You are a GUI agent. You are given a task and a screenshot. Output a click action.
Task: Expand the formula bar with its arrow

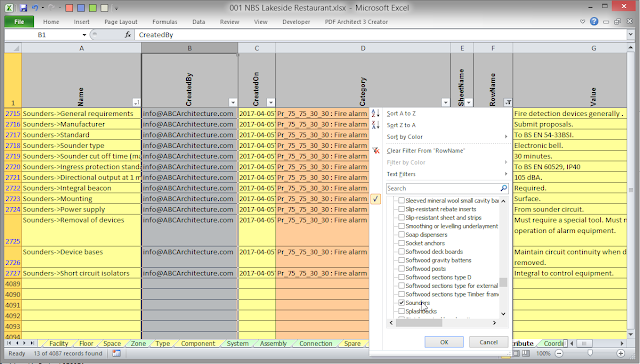point(631,35)
